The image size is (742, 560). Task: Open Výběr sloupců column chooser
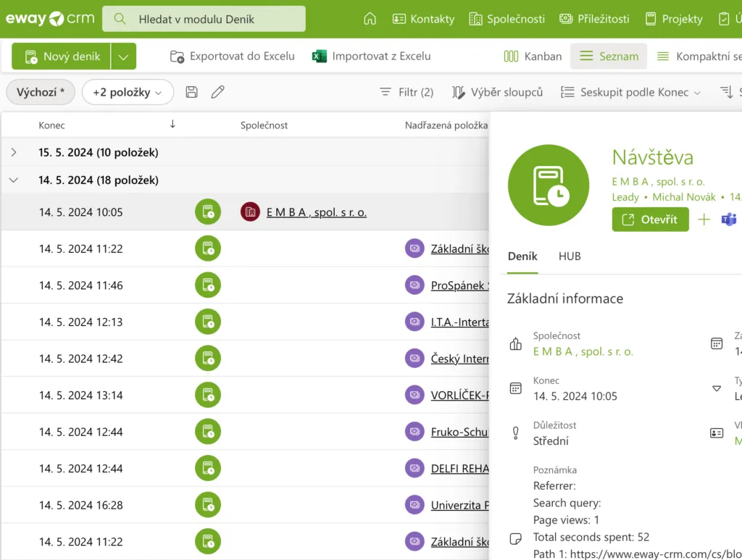[x=497, y=92]
